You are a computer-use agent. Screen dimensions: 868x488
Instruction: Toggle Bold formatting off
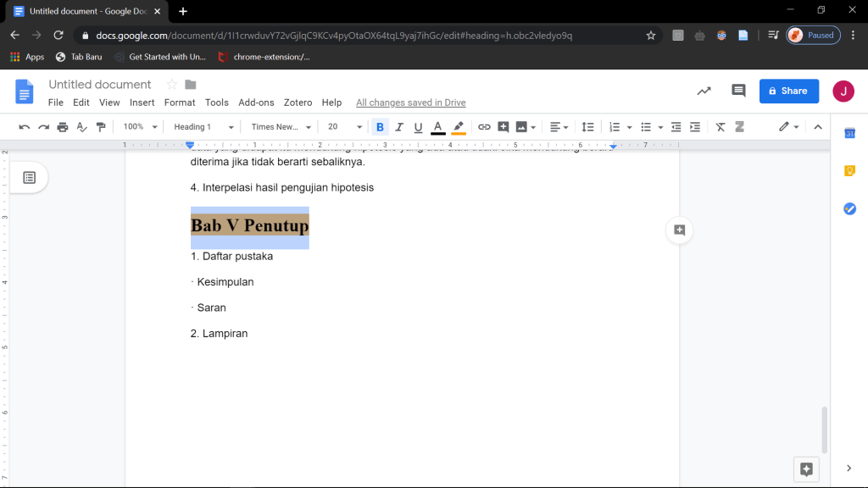point(380,127)
